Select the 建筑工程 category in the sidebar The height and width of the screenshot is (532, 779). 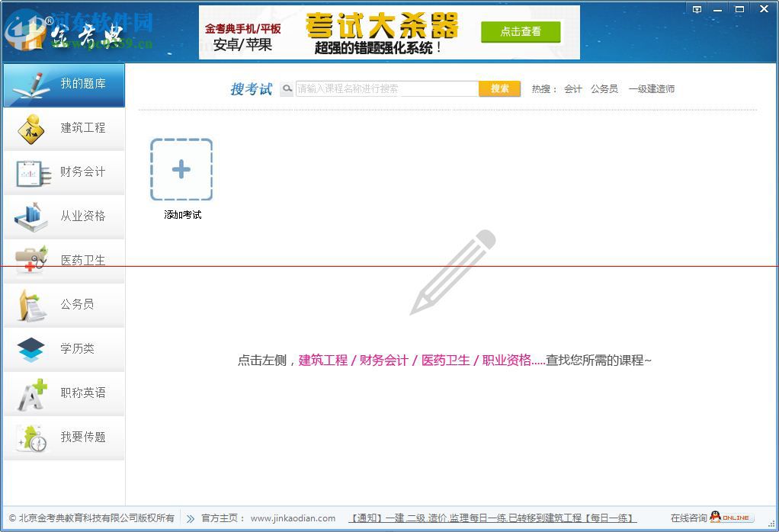63,128
